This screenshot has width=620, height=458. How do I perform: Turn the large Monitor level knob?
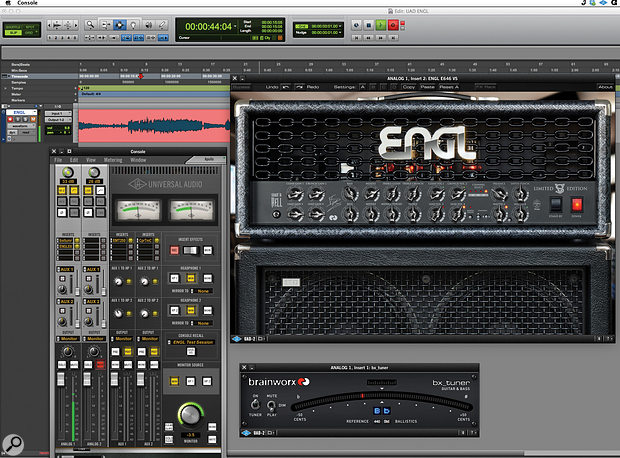click(x=190, y=414)
